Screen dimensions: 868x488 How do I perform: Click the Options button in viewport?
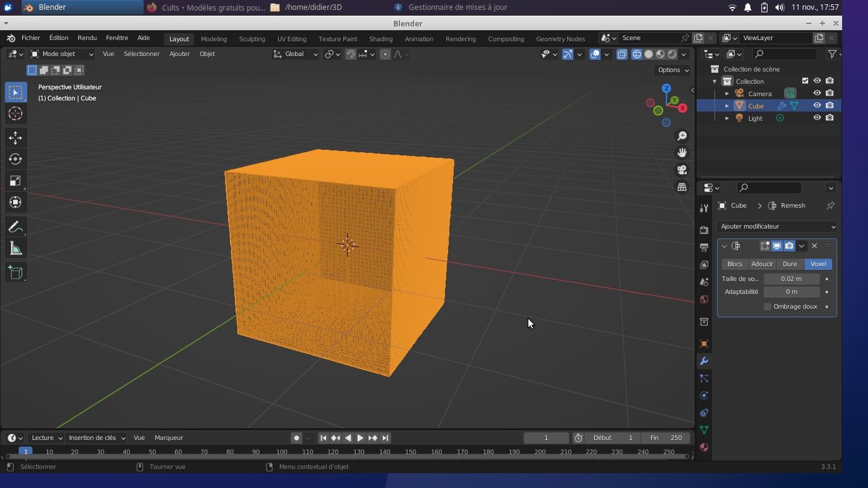(x=673, y=70)
